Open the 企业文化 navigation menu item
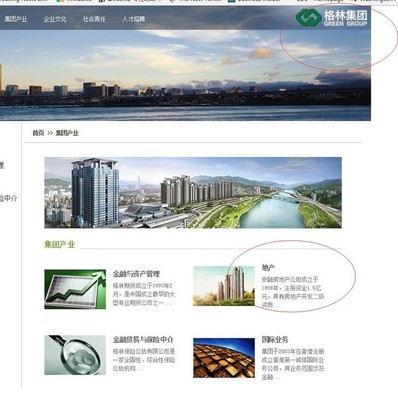The image size is (398, 400). pos(55,19)
